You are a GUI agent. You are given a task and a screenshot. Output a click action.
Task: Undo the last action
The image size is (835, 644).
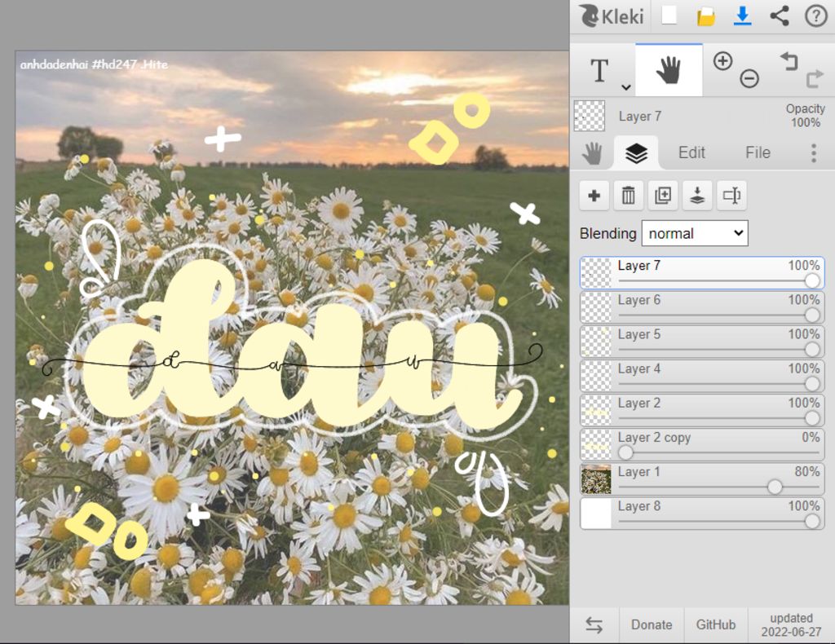tap(789, 61)
